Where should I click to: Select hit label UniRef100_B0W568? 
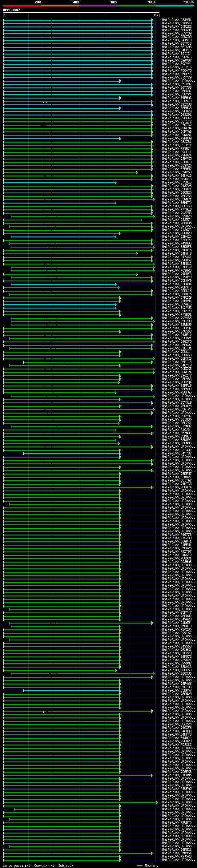click(x=177, y=332)
